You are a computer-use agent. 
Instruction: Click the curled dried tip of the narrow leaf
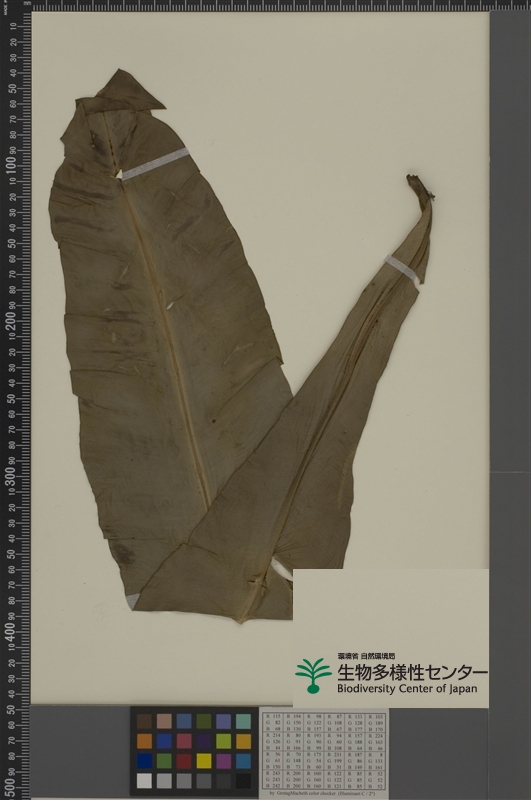point(420,190)
